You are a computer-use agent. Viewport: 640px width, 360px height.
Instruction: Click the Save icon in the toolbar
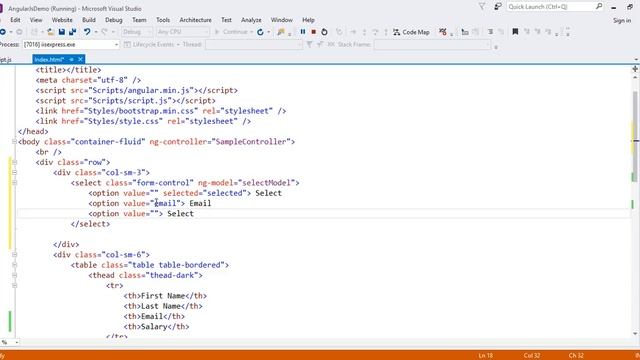(62, 32)
